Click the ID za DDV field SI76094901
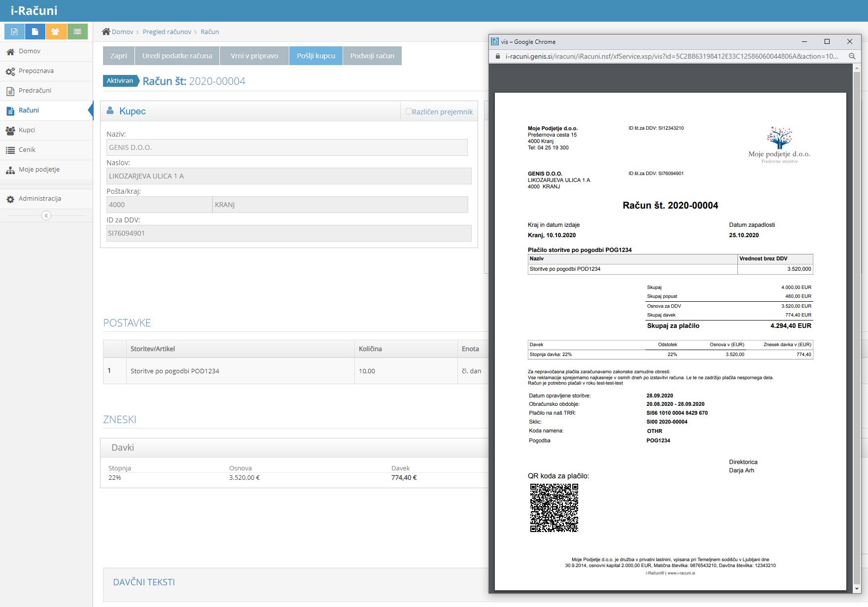The height and width of the screenshot is (607, 868). (289, 233)
